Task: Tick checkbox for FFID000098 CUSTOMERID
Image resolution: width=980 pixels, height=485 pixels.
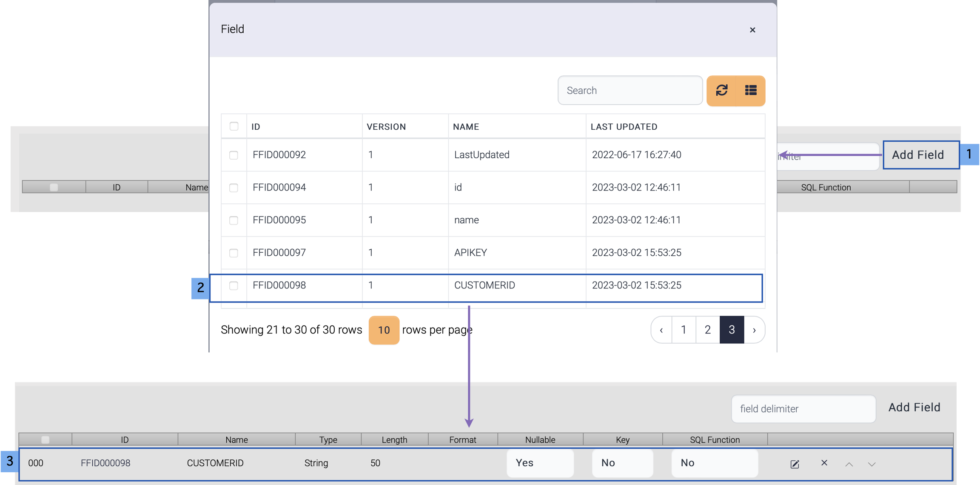Action: (x=234, y=286)
